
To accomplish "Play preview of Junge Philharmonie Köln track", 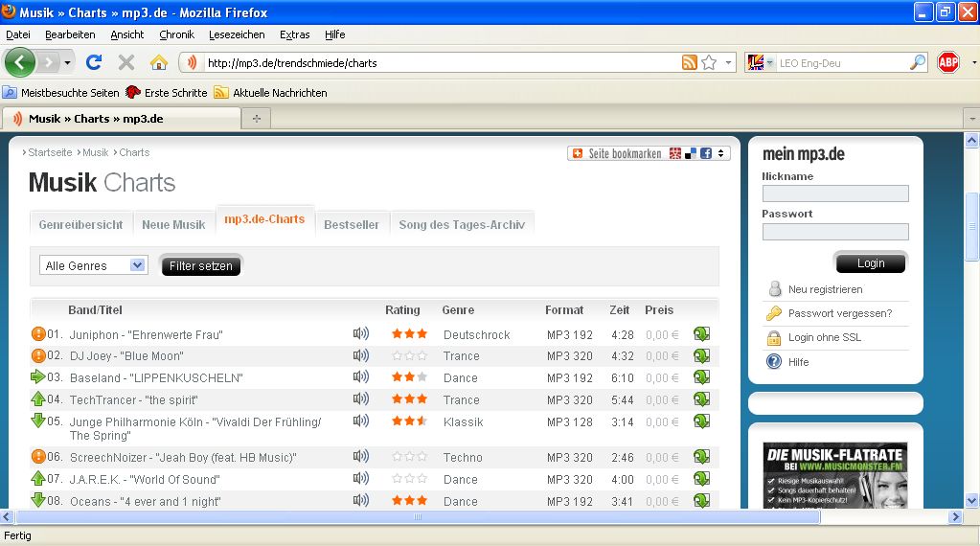I will [360, 421].
